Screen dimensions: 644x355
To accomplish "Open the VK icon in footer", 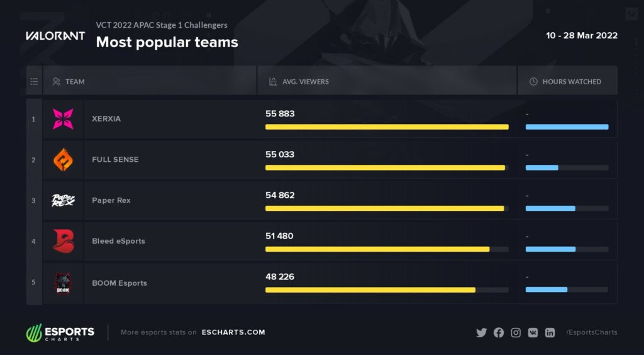I will (x=533, y=333).
